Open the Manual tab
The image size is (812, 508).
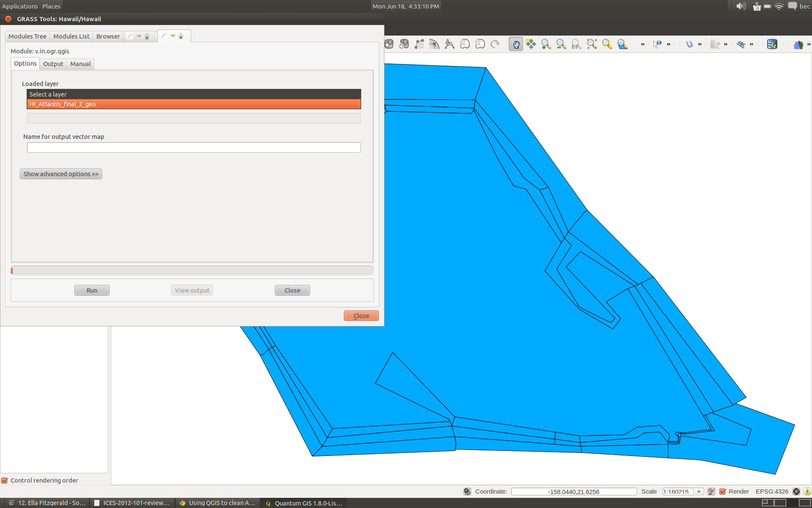tap(80, 64)
